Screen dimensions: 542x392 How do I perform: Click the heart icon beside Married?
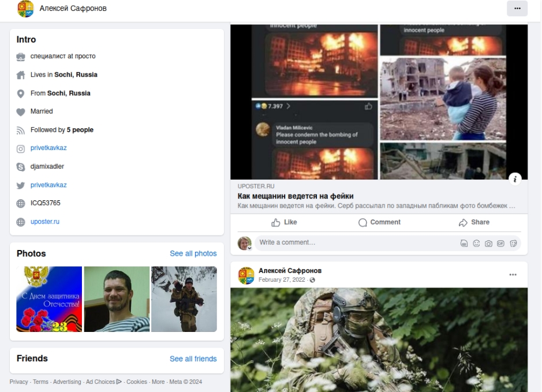click(21, 112)
